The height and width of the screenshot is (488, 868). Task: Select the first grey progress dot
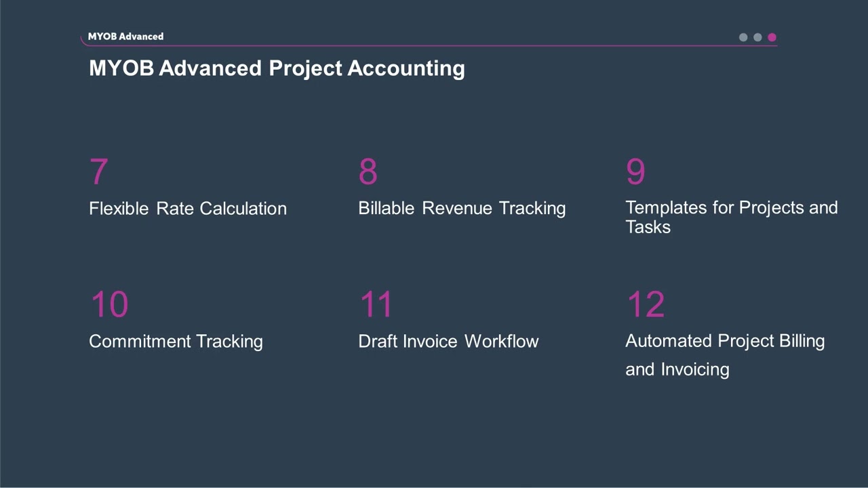tap(743, 37)
